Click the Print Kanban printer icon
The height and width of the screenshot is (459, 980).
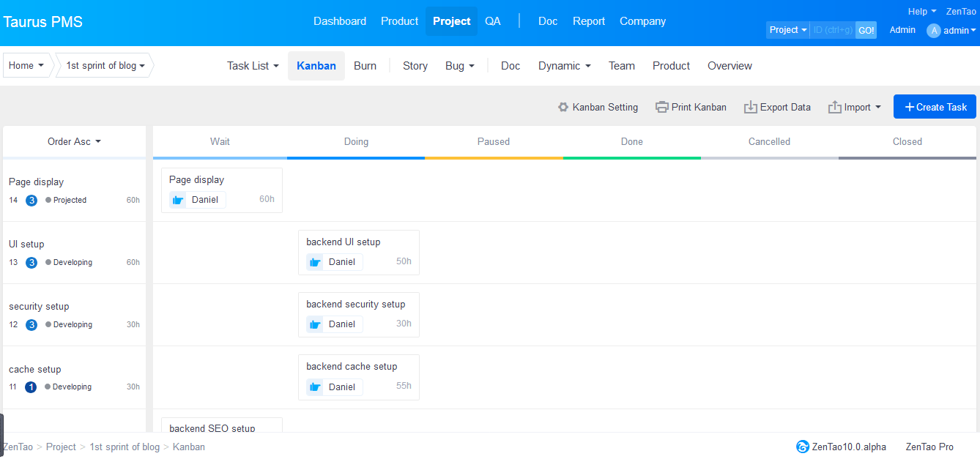point(662,107)
